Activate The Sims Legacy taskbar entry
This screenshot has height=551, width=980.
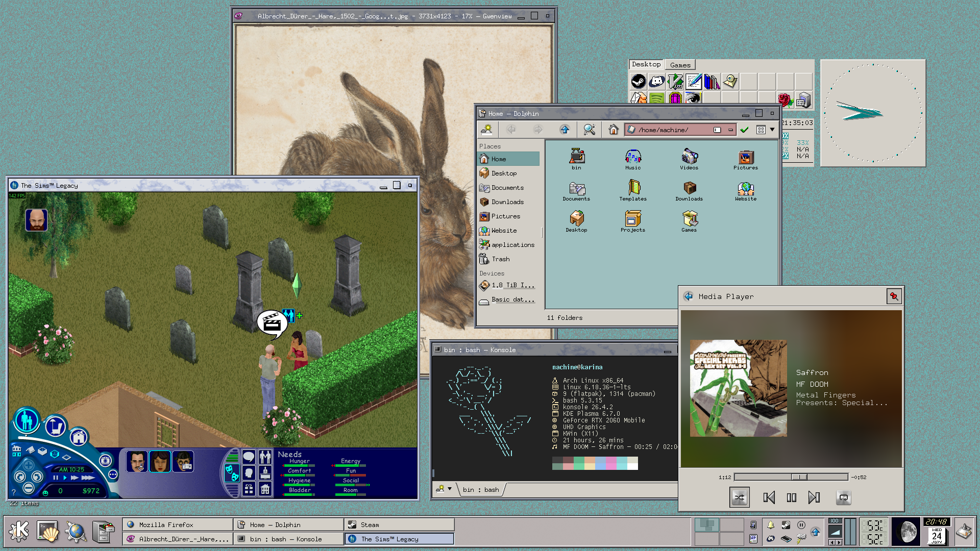[x=399, y=539]
